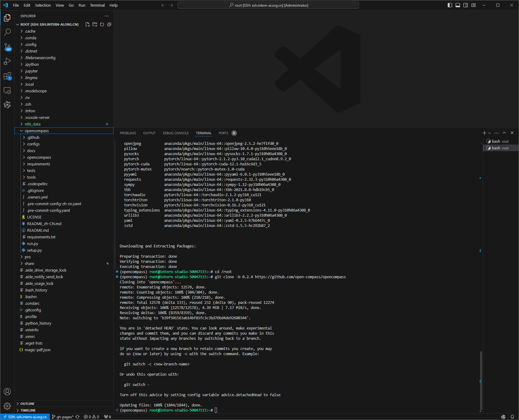Collapse all folders in Explorer
Image resolution: width=519 pixels, height=420 pixels.
pos(109,24)
